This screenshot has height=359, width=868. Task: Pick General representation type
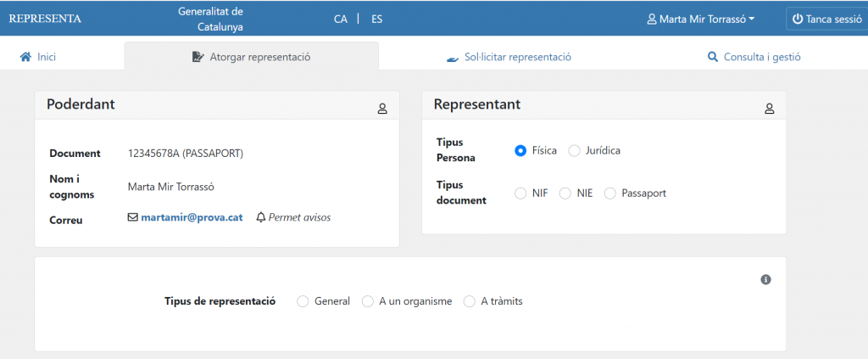pyautogui.click(x=303, y=301)
